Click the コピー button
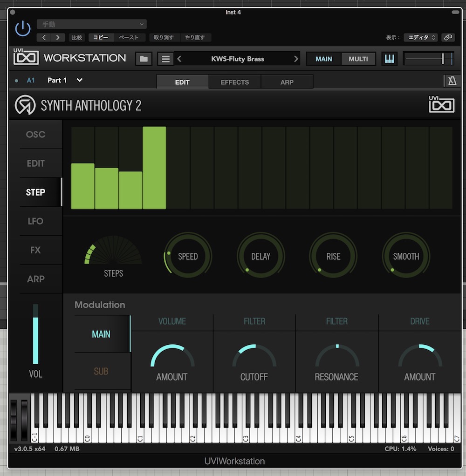 click(101, 38)
